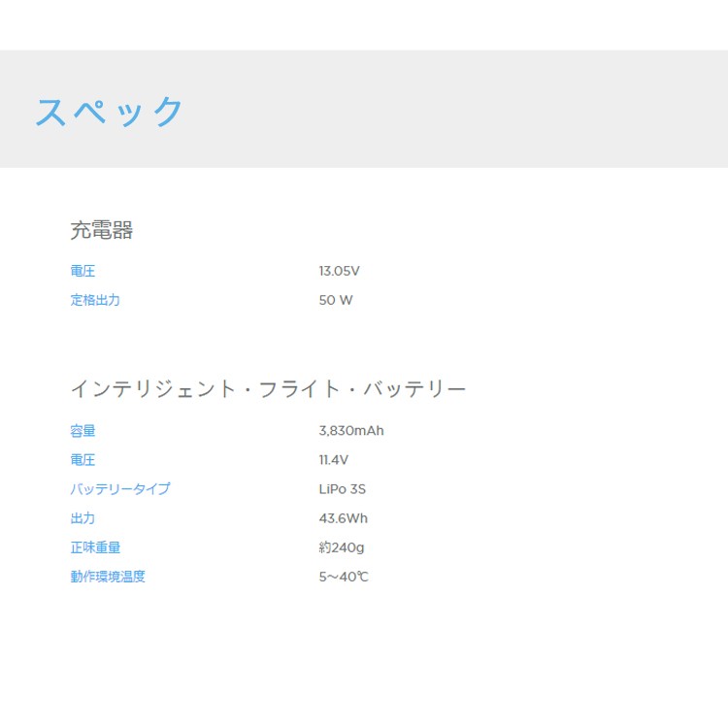This screenshot has width=728, height=728.
Task: Select the 11.4V battery voltage value
Action: pos(333,460)
